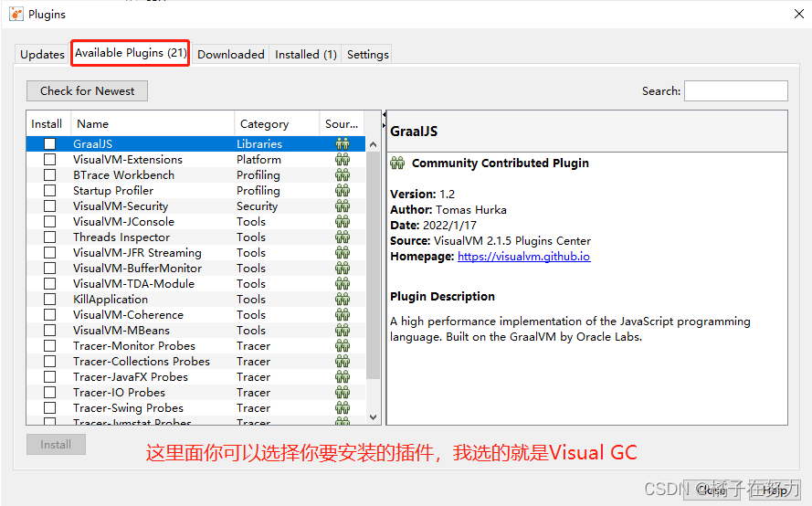Click the source icon in BTrace Workbench row

point(343,175)
